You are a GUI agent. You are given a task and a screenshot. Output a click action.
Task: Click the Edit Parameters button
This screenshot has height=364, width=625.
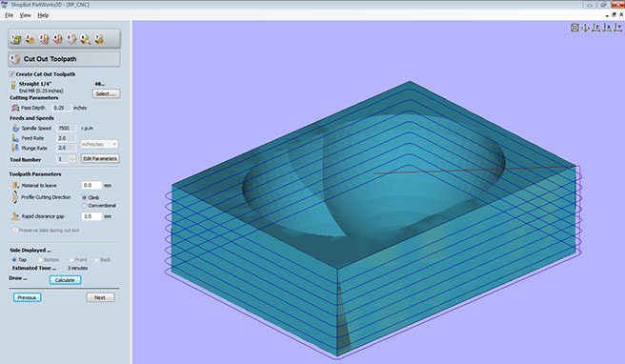click(x=100, y=159)
